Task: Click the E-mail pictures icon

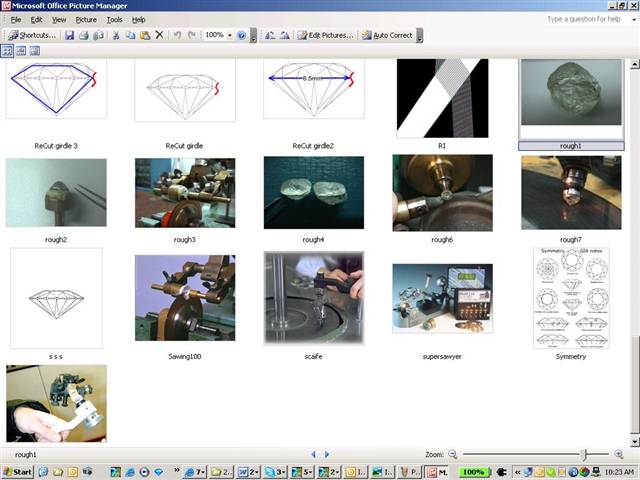Action: [x=98, y=36]
